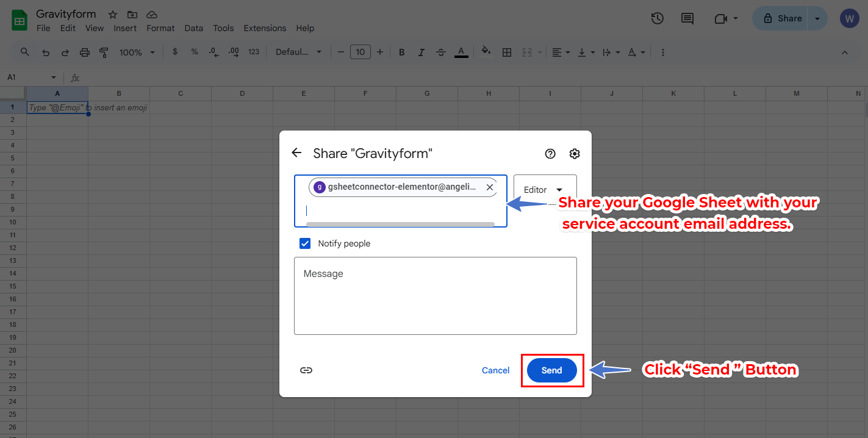Format as percent
The width and height of the screenshot is (868, 438).
[x=195, y=52]
